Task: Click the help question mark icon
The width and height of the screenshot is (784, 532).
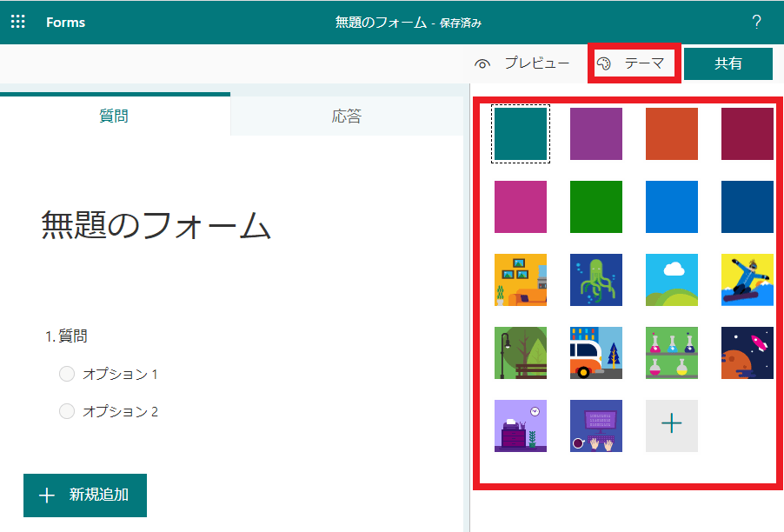Action: 756,22
